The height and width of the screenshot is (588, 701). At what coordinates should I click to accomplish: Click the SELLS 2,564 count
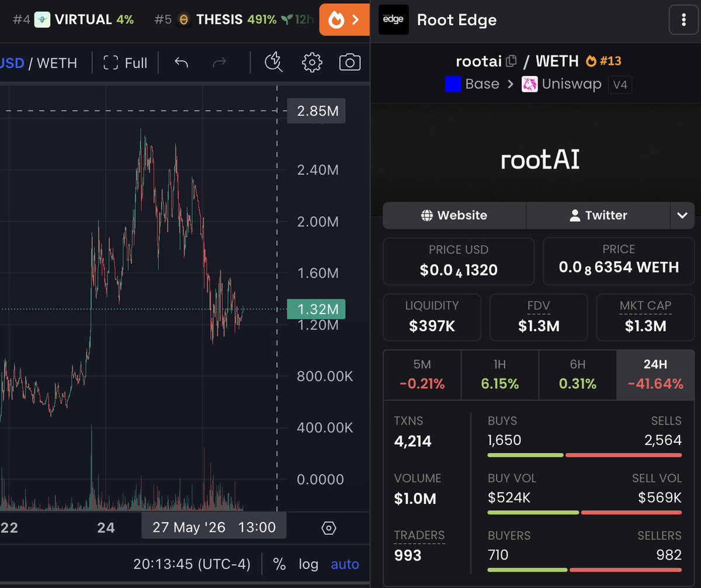coord(663,440)
